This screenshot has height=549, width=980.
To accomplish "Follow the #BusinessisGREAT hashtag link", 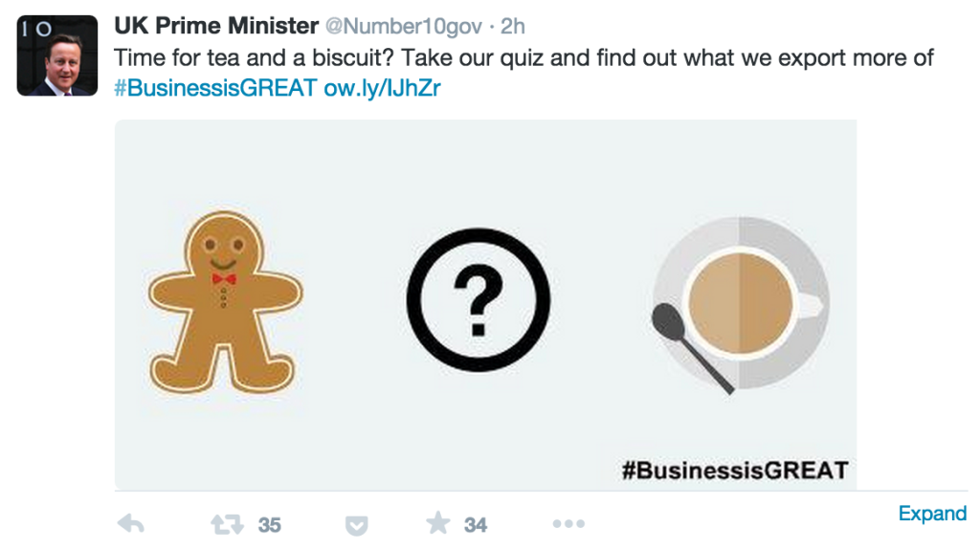I will click(x=215, y=87).
